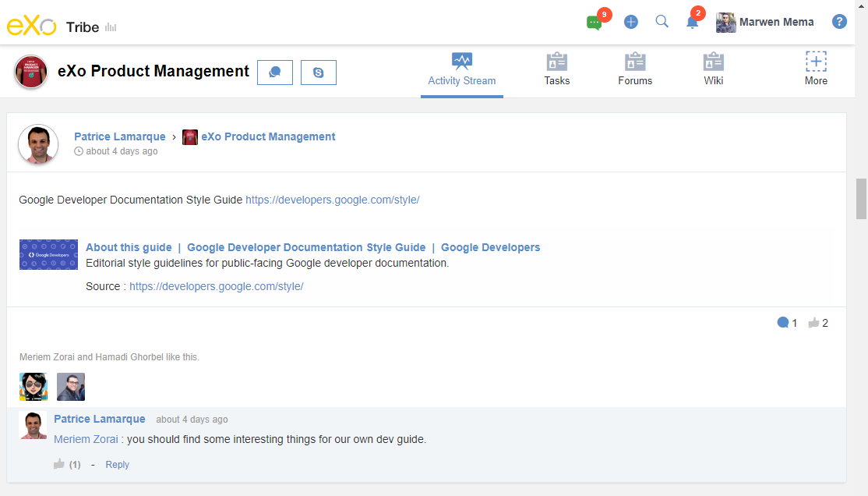The width and height of the screenshot is (868, 496).
Task: Open the Forums tab
Action: [x=635, y=70]
